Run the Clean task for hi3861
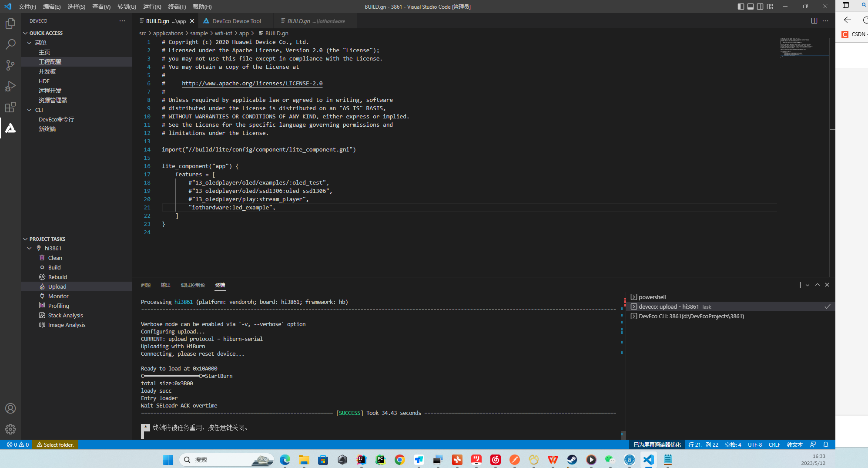The width and height of the screenshot is (868, 468). click(x=55, y=258)
